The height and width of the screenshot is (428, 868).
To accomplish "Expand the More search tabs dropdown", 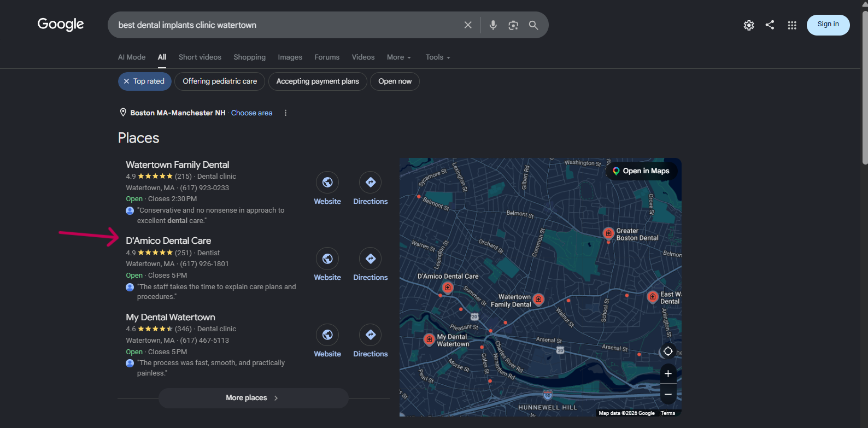I will (x=399, y=57).
